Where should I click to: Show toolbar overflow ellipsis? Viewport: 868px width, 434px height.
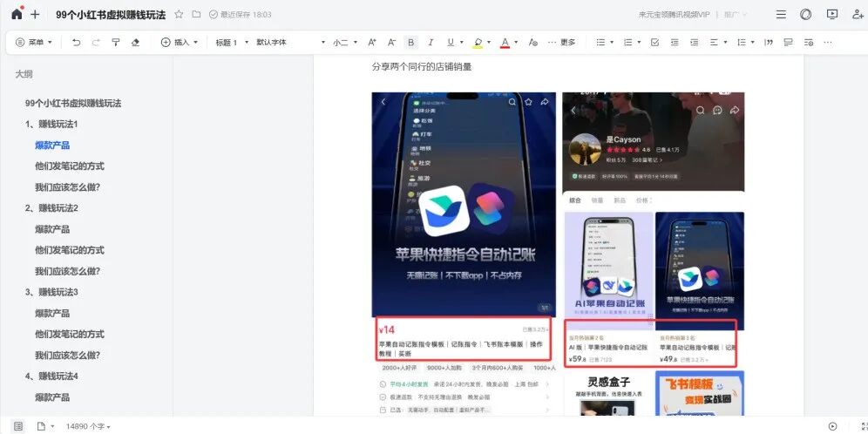[x=828, y=42]
